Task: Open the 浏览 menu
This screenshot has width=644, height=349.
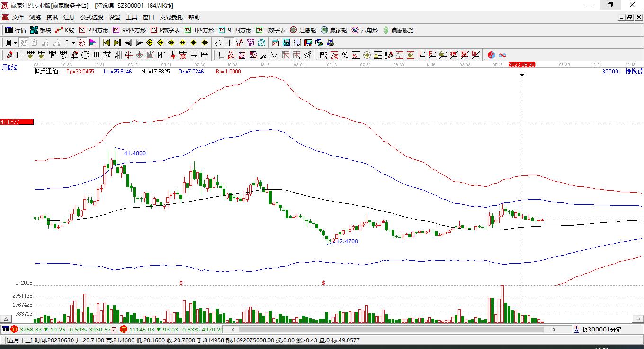Action: click(x=35, y=18)
